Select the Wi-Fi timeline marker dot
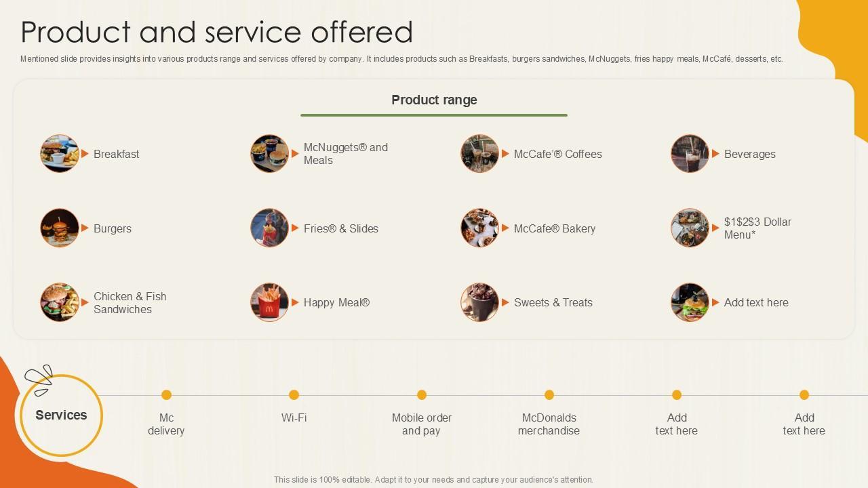The height and width of the screenshot is (488, 868). pos(294,395)
